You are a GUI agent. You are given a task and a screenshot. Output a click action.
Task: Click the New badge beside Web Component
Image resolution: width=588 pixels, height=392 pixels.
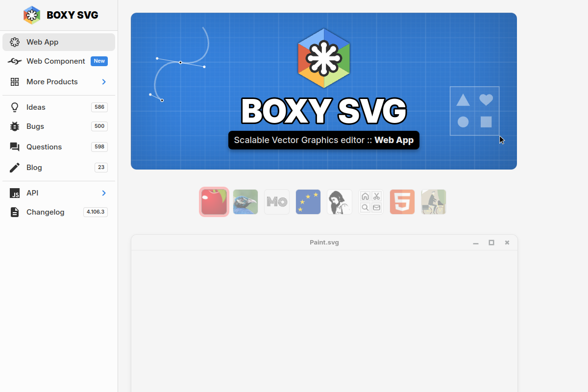(x=99, y=61)
